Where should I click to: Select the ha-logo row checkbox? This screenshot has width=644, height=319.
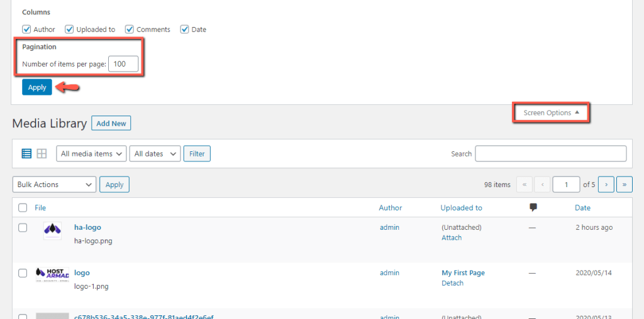pos(23,227)
